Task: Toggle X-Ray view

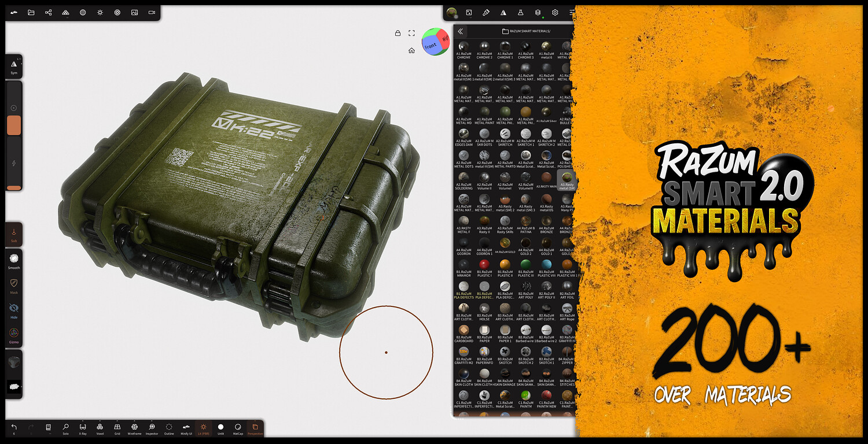Action: [x=83, y=428]
